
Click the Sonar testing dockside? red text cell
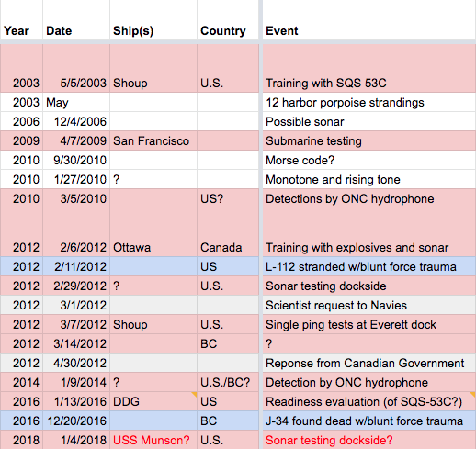369,440
